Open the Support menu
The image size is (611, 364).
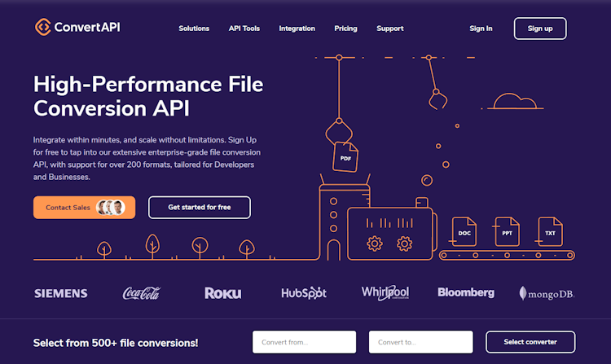click(x=390, y=29)
